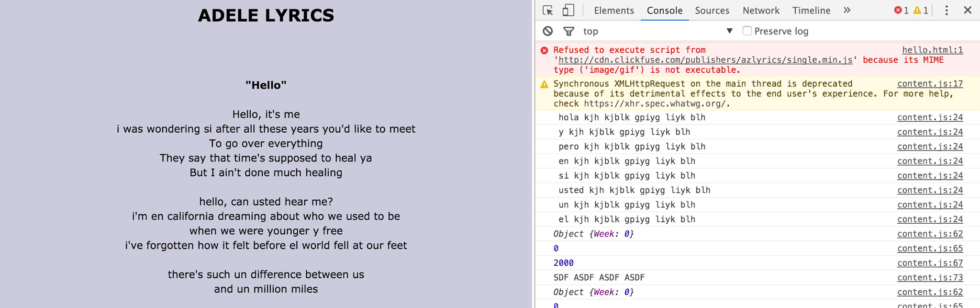The height and width of the screenshot is (308, 980).
Task: Open DevTools three-dot customize menu
Action: pos(947,11)
